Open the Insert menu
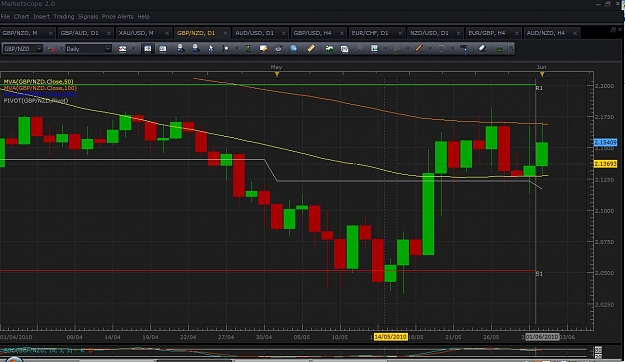 (41, 16)
